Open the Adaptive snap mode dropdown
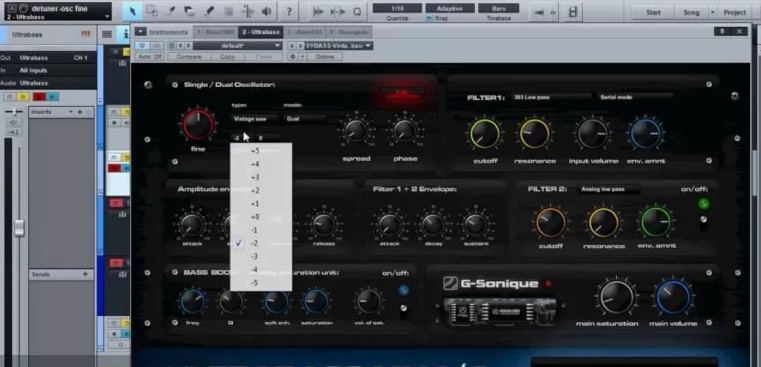Screen dimensions: 761x367 click(x=449, y=8)
